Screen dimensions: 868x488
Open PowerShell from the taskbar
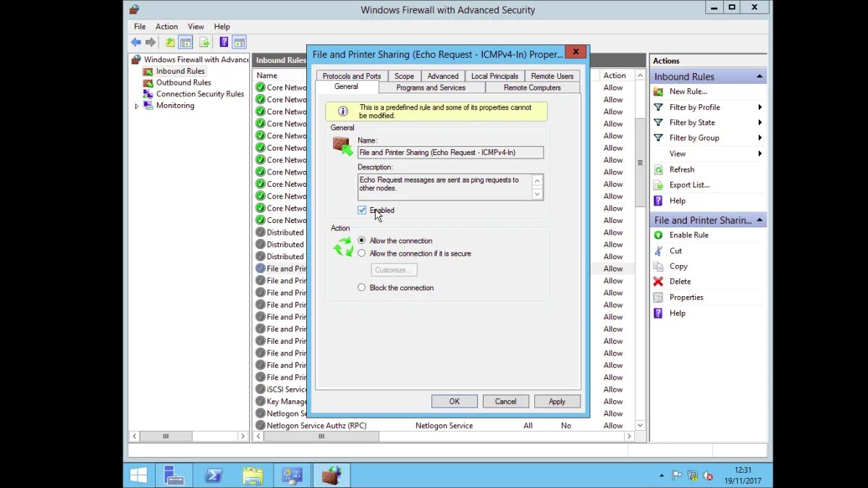[213, 475]
